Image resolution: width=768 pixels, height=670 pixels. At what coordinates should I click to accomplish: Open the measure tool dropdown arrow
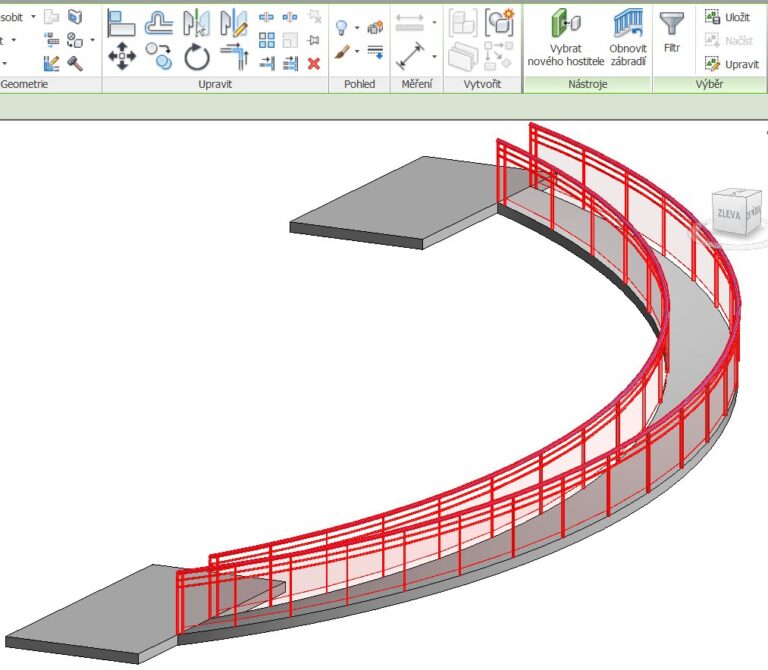(x=434, y=57)
